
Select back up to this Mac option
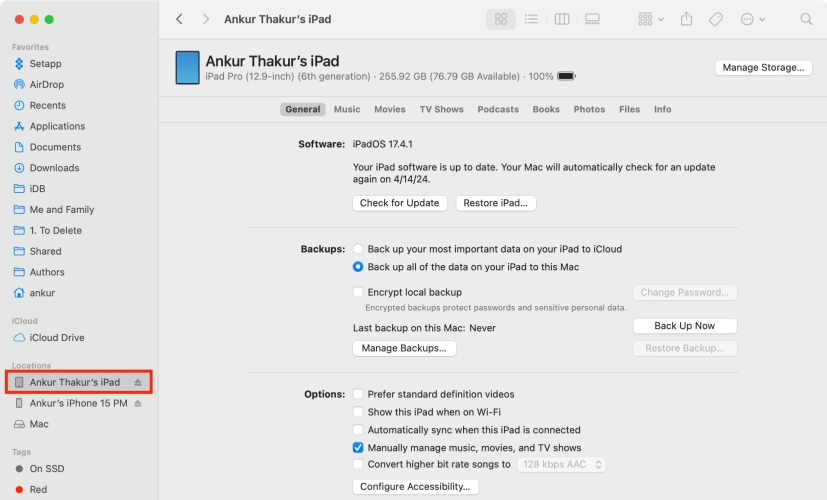[358, 267]
